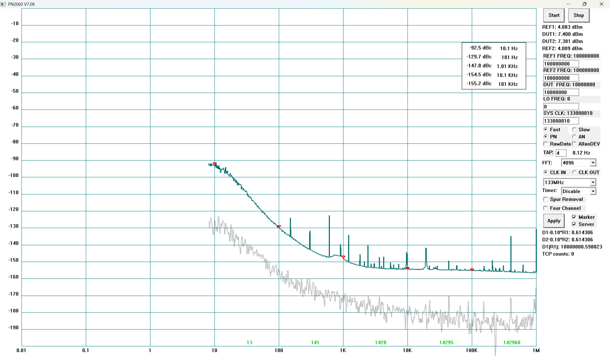The image size is (610, 364).
Task: Click the red marker at 10 Hz
Action: (214, 164)
